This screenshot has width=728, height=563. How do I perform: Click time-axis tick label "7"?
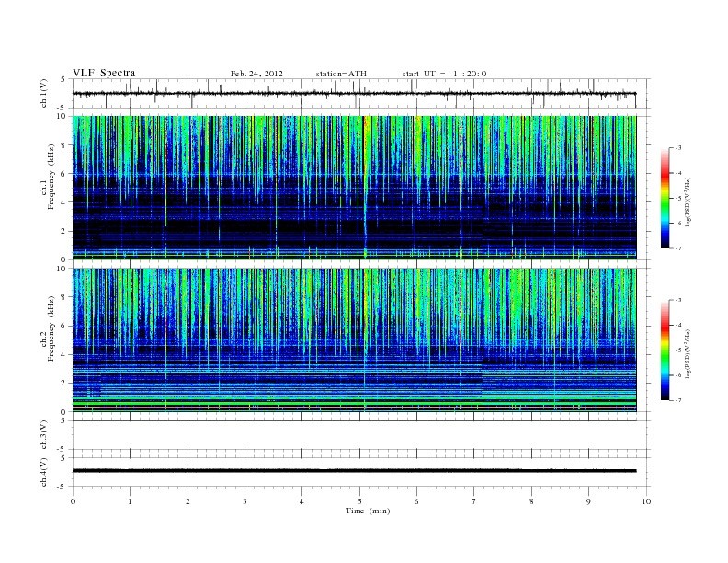[474, 501]
